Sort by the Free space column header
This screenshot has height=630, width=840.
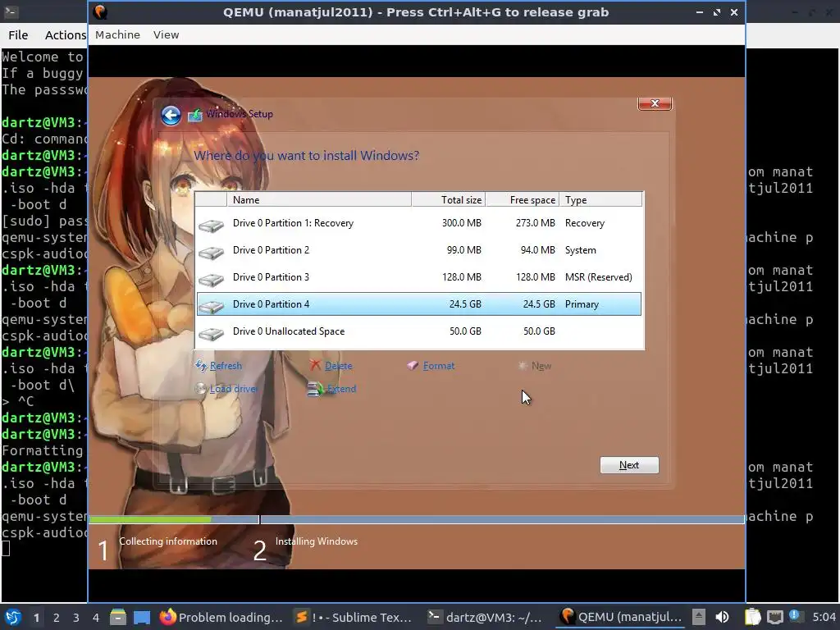pos(523,200)
